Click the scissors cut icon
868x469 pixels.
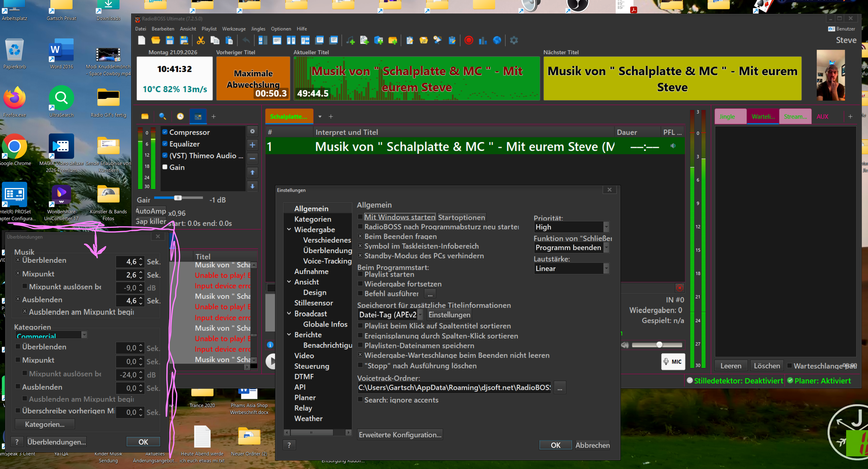pos(201,41)
